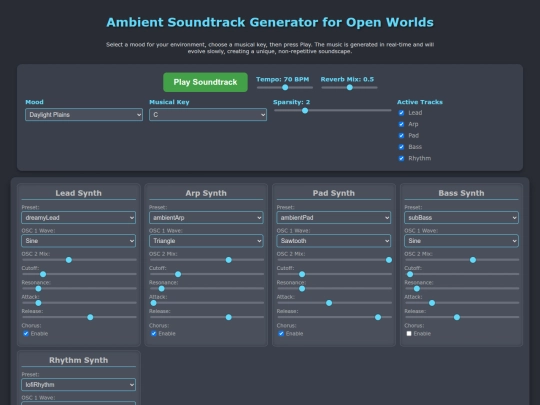This screenshot has width=540, height=405.
Task: Click Bass Synth Cutoff slider
Action: (462, 274)
